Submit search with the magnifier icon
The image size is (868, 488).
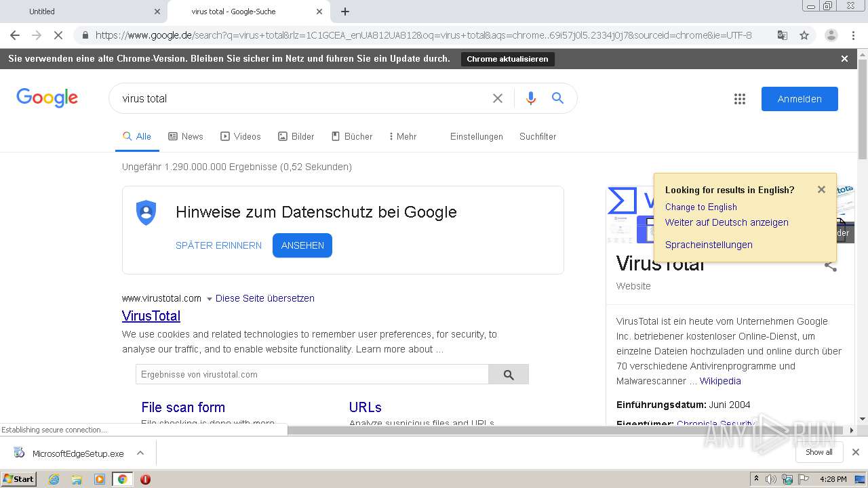(x=557, y=98)
